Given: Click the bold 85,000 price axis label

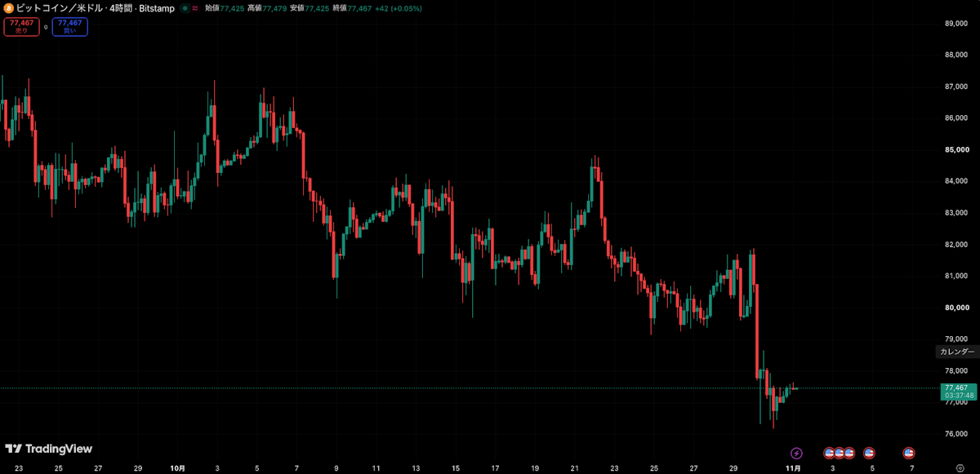Looking at the screenshot, I should tap(955, 149).
